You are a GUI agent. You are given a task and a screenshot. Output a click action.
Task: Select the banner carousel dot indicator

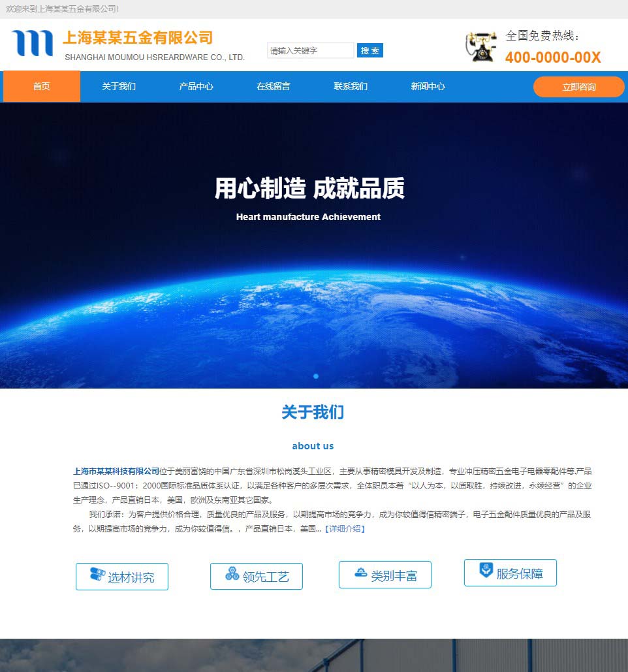click(316, 376)
